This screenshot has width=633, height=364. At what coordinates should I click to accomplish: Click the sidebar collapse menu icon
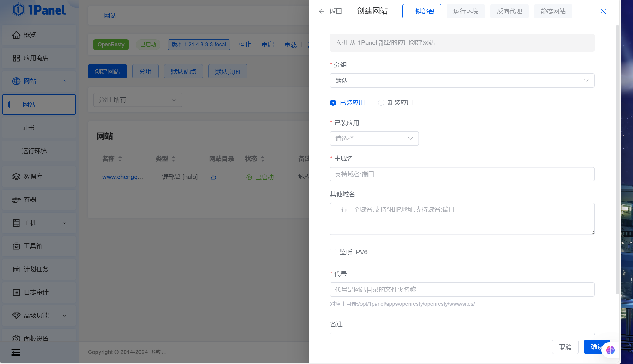coord(16,352)
